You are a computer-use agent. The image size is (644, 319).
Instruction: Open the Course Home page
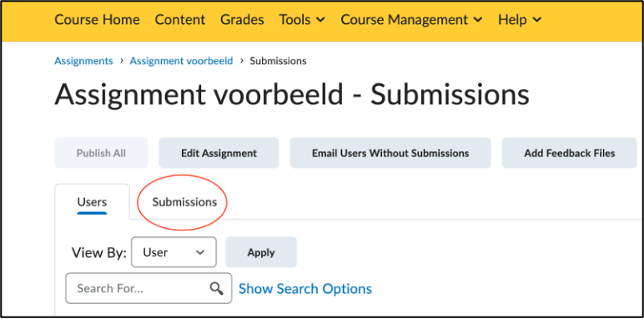[x=97, y=19]
